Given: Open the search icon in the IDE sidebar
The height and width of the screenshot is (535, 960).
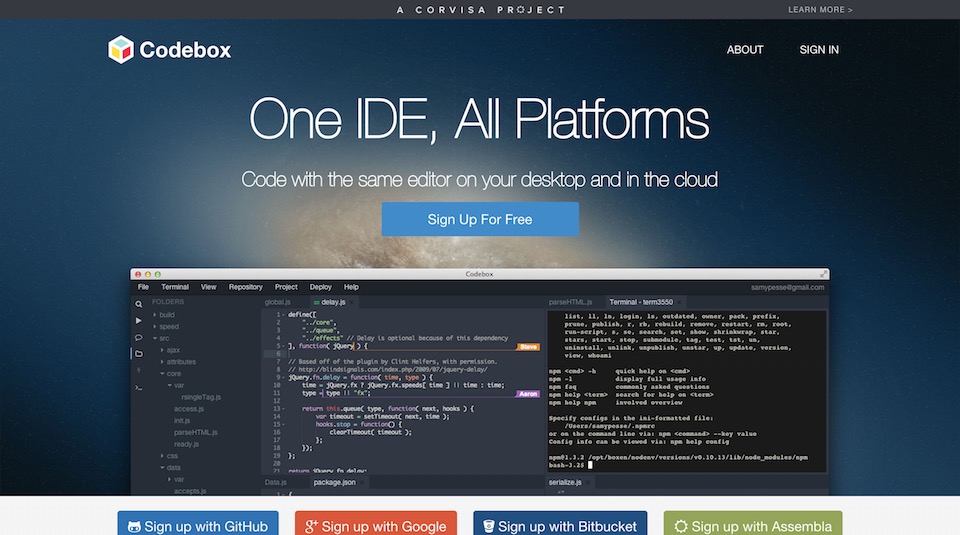Looking at the screenshot, I should point(139,304).
